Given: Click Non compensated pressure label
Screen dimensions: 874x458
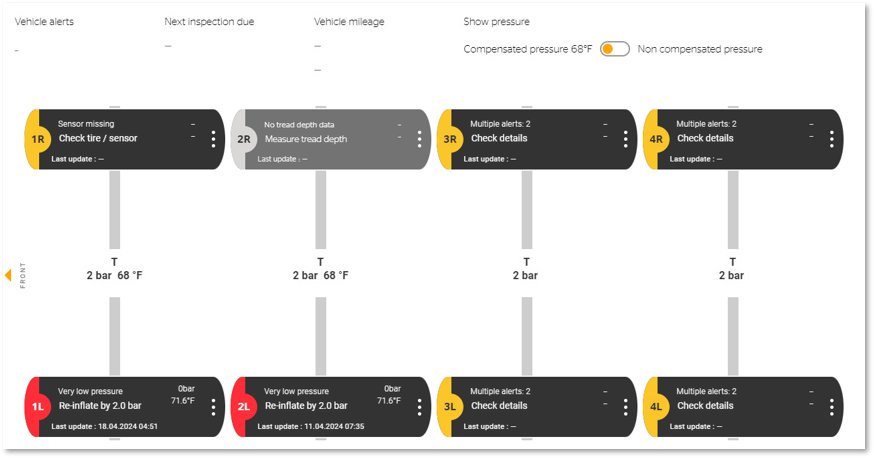Looking at the screenshot, I should coord(700,49).
